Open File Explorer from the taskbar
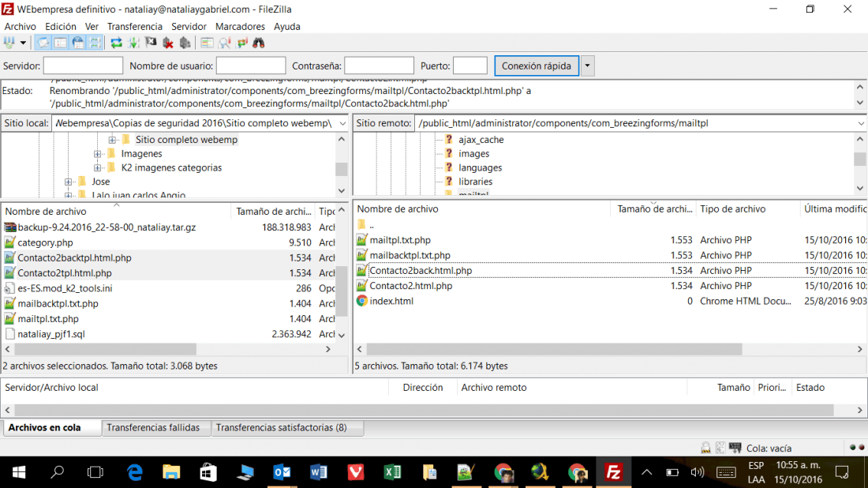868x488 pixels. pos(171,472)
